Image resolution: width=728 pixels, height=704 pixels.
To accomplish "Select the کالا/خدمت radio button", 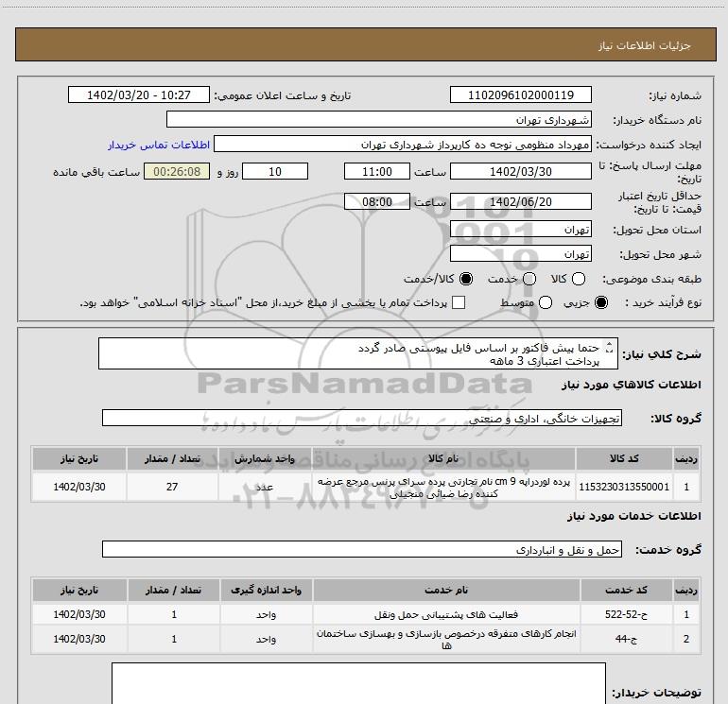I will [x=466, y=279].
